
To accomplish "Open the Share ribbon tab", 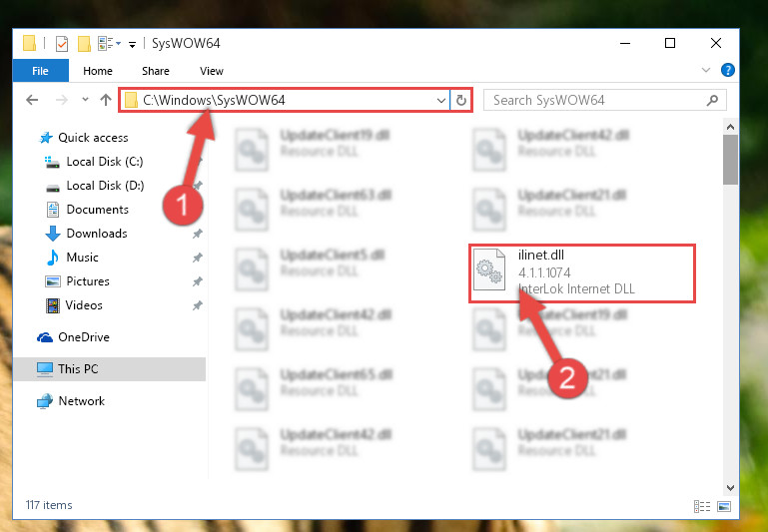I will point(155,71).
